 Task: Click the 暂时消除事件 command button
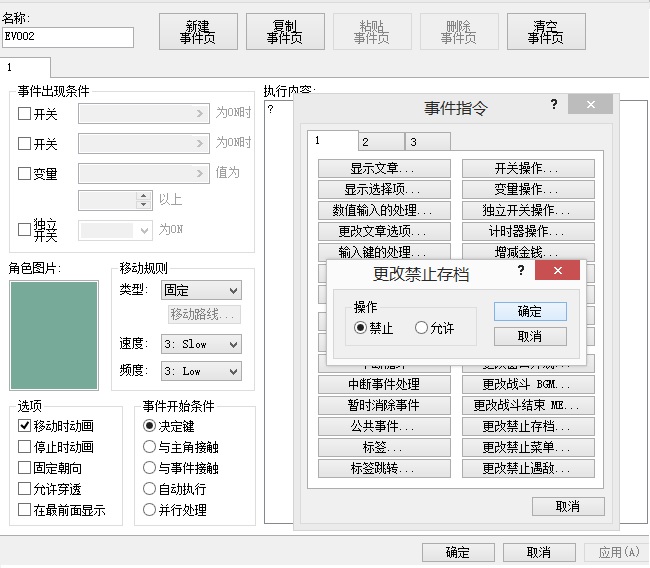384,405
